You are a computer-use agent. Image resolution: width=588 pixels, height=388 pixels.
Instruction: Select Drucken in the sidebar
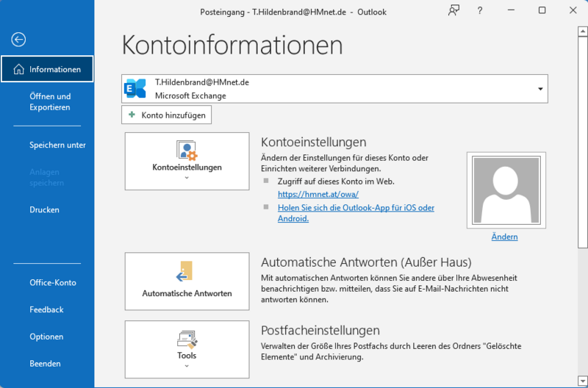click(44, 209)
